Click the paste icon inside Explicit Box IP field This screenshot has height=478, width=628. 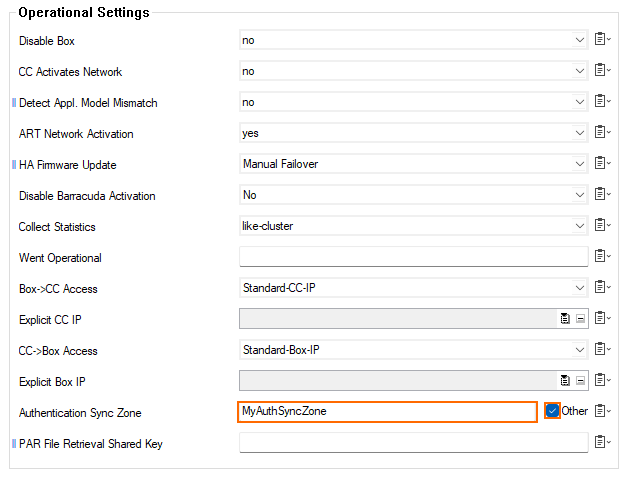[x=565, y=380]
